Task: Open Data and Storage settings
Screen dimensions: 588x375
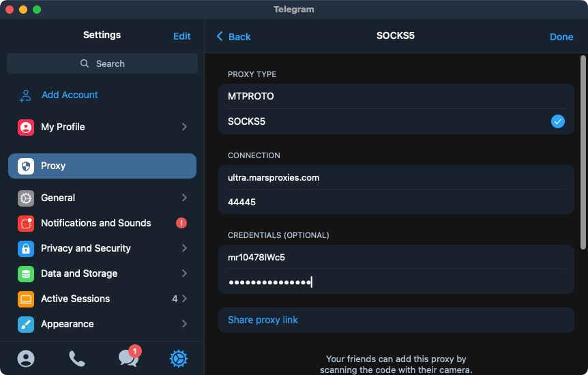Action: coord(102,274)
